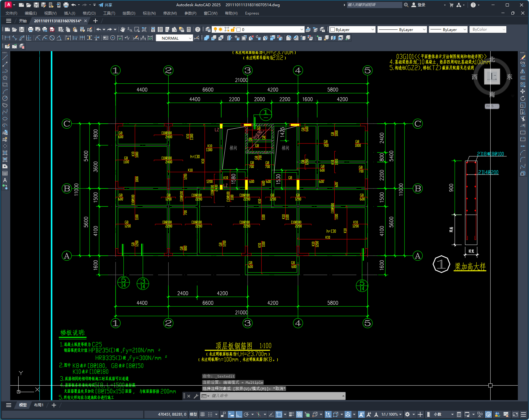Switch to the 布局1 layout tab
The image size is (529, 420).
click(x=39, y=405)
